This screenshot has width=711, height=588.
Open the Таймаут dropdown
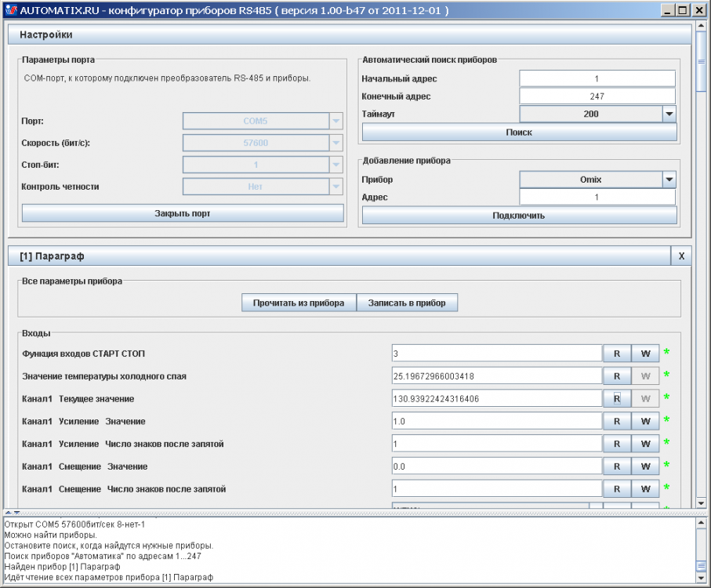click(669, 114)
